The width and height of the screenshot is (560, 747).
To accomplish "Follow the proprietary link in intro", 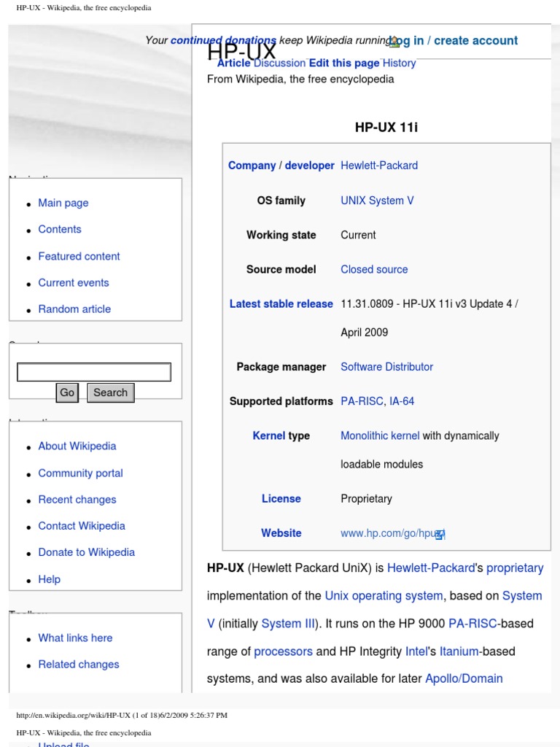I will point(515,568).
